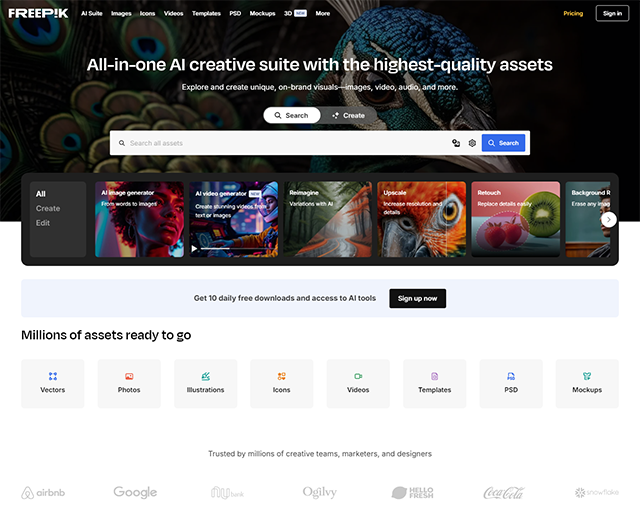The height and width of the screenshot is (513, 640).
Task: Click the Freepik logo
Action: tap(38, 13)
